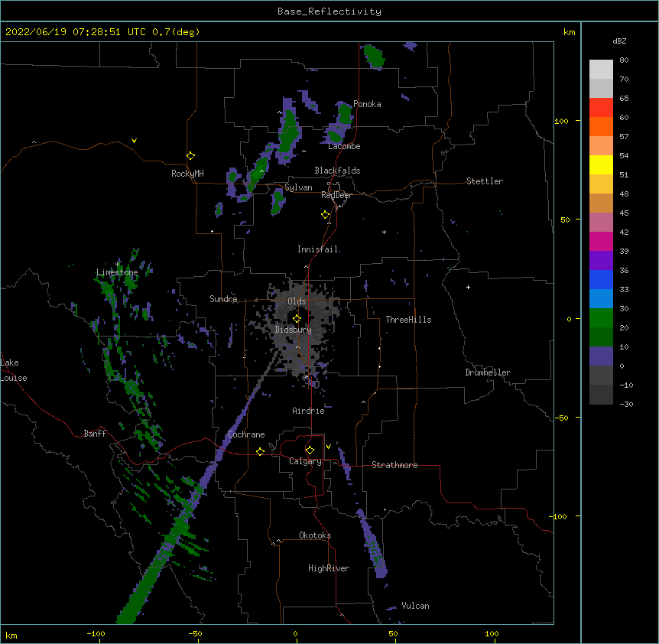Click the yellow diamond radar site marker between Olds and Didsbury
The width and height of the screenshot is (659, 644).
(297, 318)
